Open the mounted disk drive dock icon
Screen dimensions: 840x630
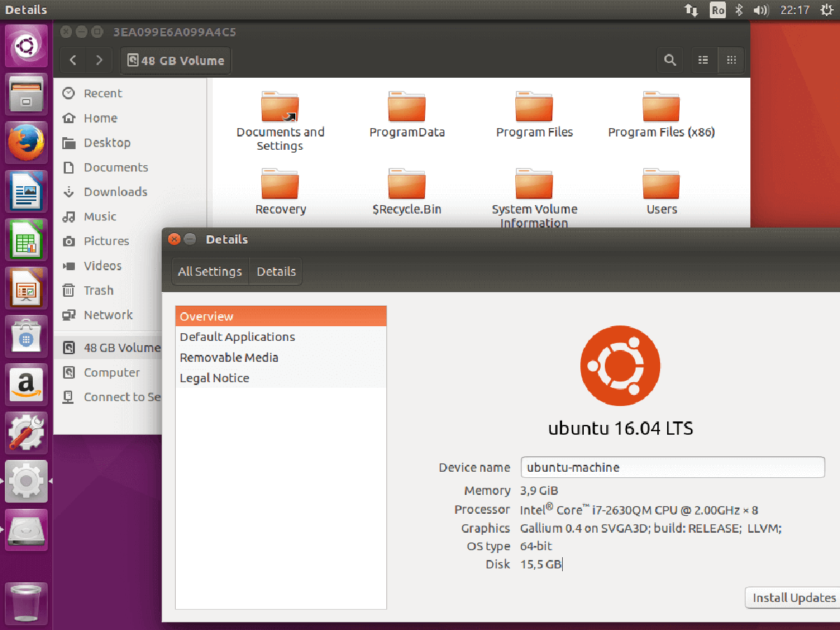point(27,529)
